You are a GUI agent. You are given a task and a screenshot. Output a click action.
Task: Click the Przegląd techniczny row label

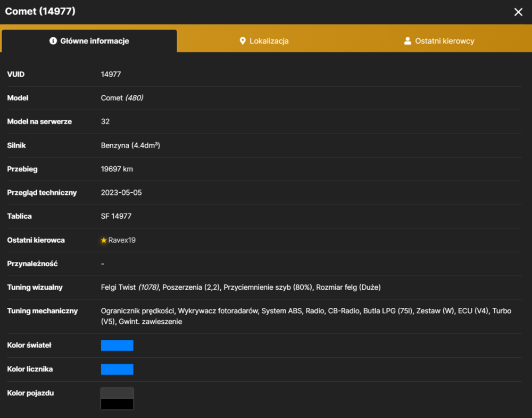tap(41, 193)
